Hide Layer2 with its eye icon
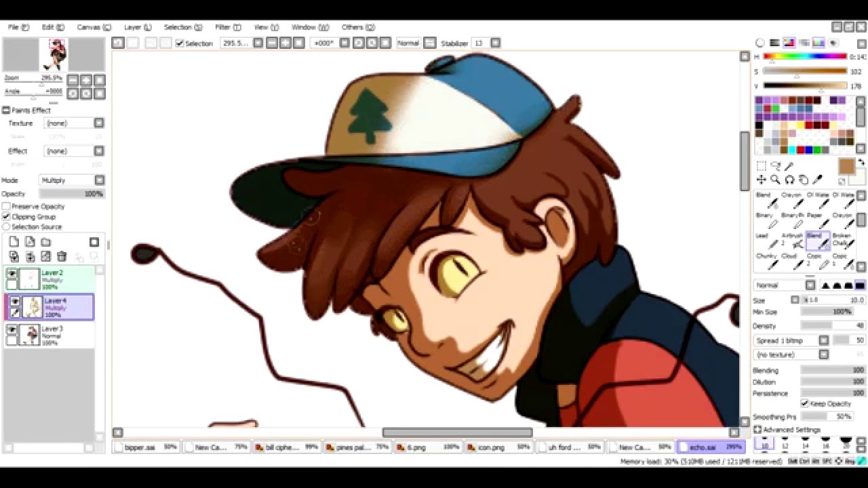Image resolution: width=868 pixels, height=488 pixels. [x=12, y=274]
